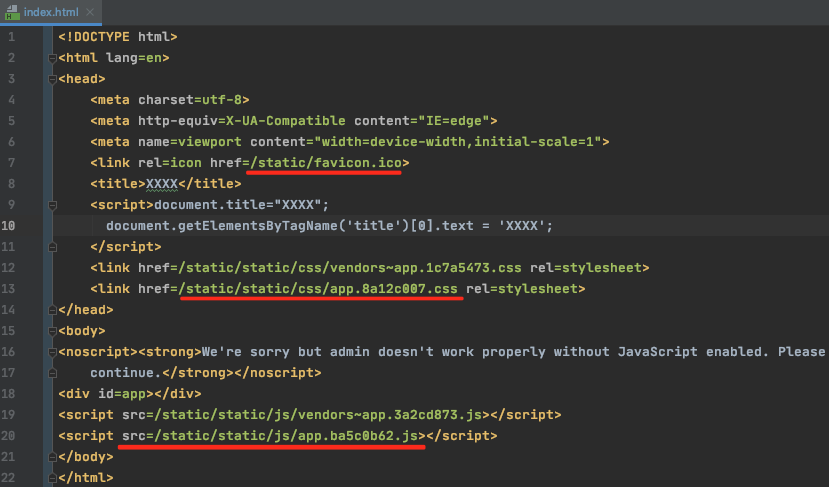
Task: Click line number 10 in the gutter
Action: pyautogui.click(x=8, y=226)
